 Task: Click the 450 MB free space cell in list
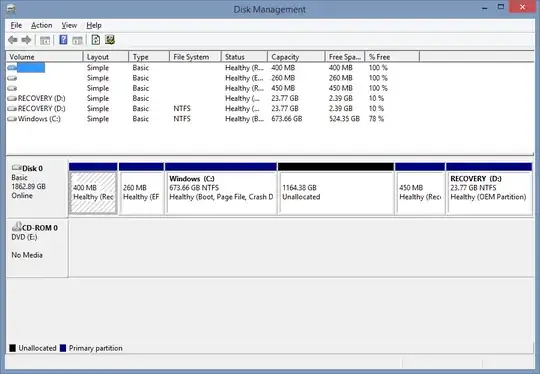click(341, 89)
